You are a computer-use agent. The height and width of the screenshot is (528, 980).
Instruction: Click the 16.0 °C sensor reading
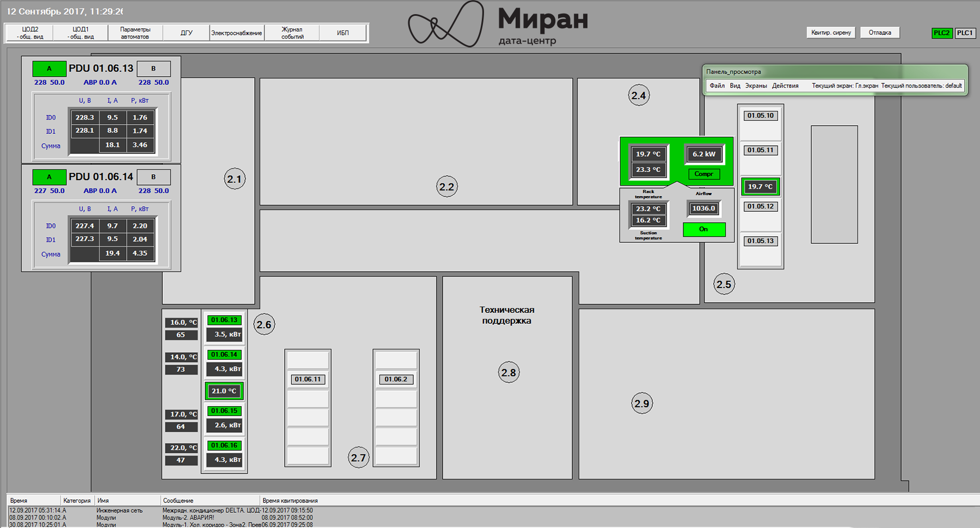pyautogui.click(x=182, y=322)
